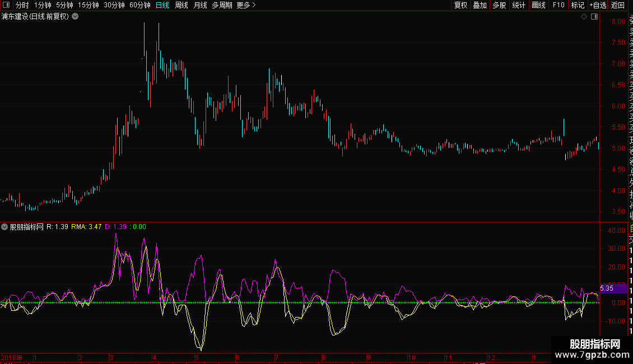Viewport: 633px width, 364px height.
Task: Click month 10 marker on time axis
Action: click(x=411, y=357)
